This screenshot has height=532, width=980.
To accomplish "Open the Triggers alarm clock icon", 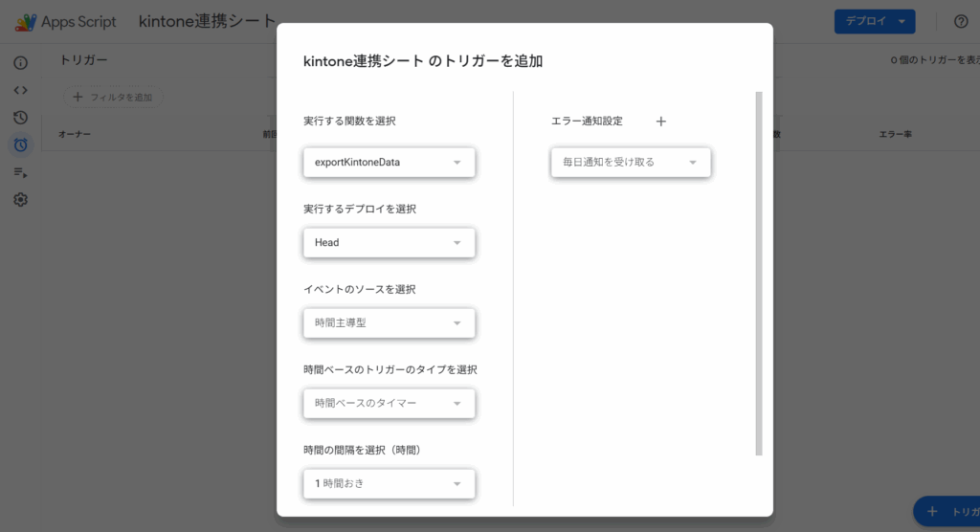I will 21,145.
